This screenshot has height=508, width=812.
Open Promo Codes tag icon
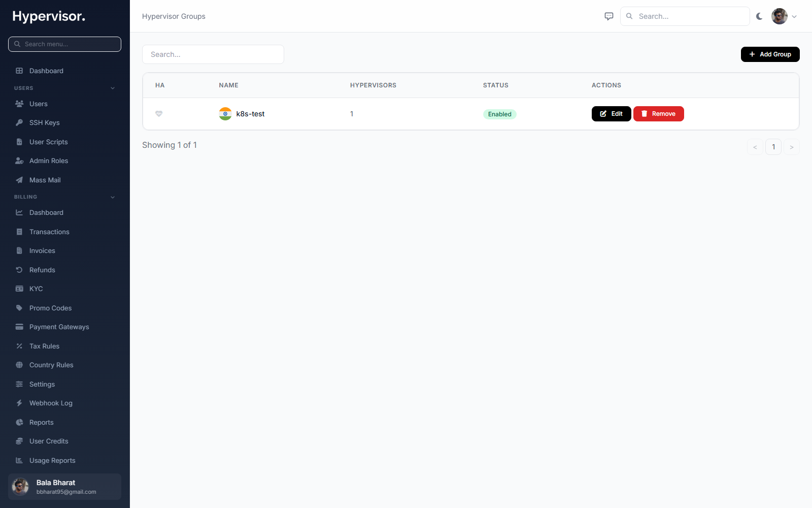point(19,308)
